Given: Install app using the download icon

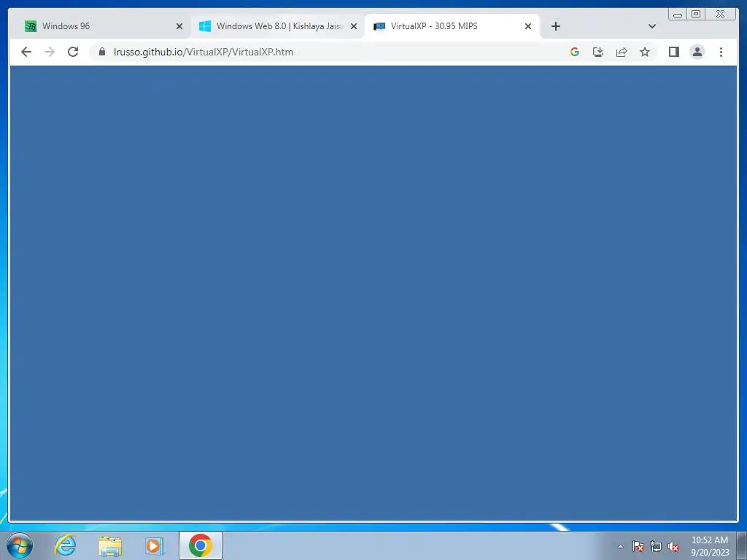Looking at the screenshot, I should click(598, 52).
